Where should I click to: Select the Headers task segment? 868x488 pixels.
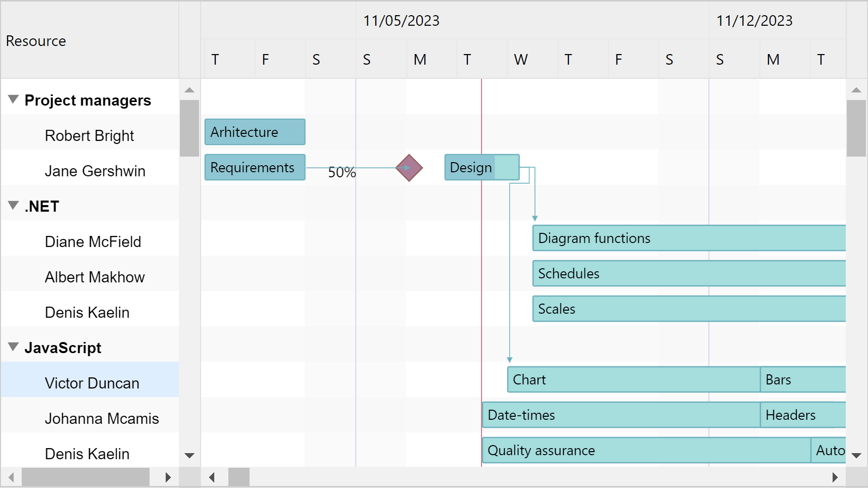[790, 415]
